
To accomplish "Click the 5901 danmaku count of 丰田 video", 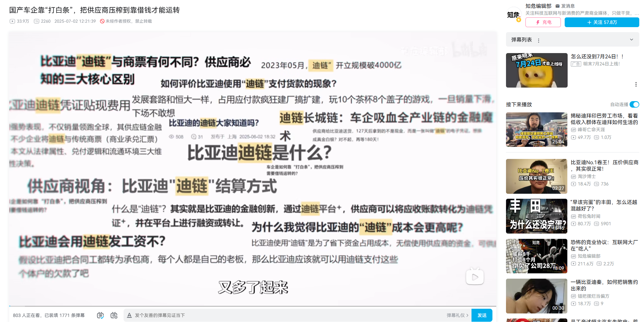I will (602, 224).
